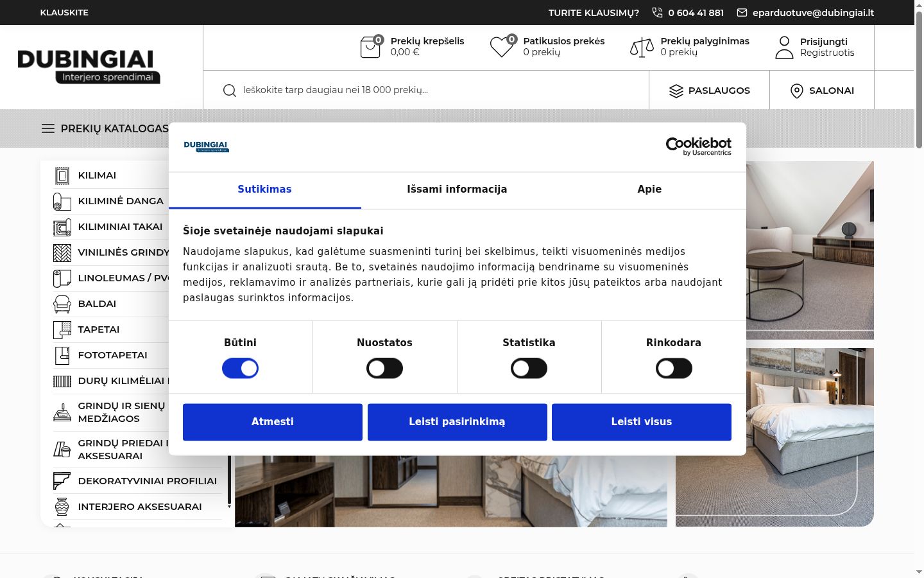The height and width of the screenshot is (578, 924).
Task: Click eparduotuve@dubingiai.lt email address
Action: tap(813, 13)
